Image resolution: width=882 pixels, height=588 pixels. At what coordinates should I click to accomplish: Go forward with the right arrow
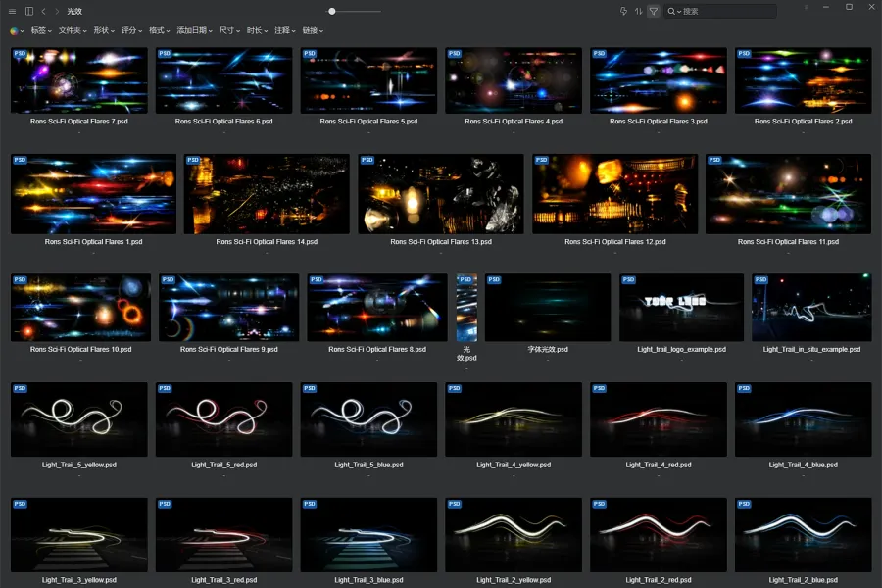pyautogui.click(x=57, y=11)
